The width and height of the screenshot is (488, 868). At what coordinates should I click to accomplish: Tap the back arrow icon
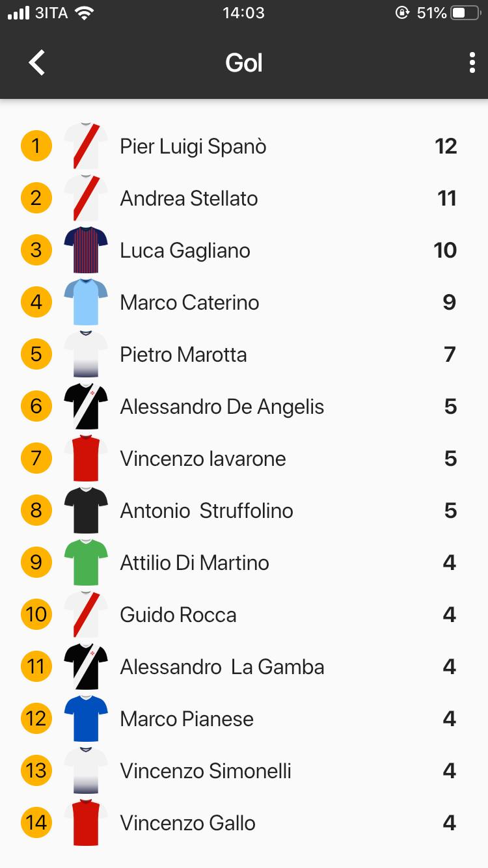tap(37, 63)
